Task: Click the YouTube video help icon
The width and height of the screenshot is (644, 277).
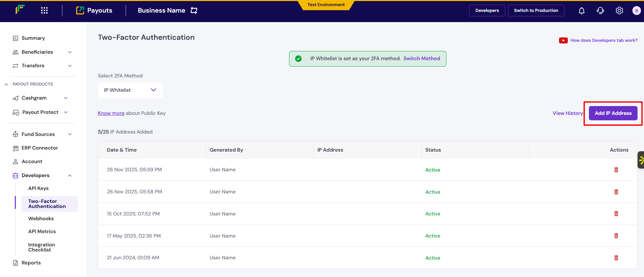Action: pyautogui.click(x=563, y=40)
